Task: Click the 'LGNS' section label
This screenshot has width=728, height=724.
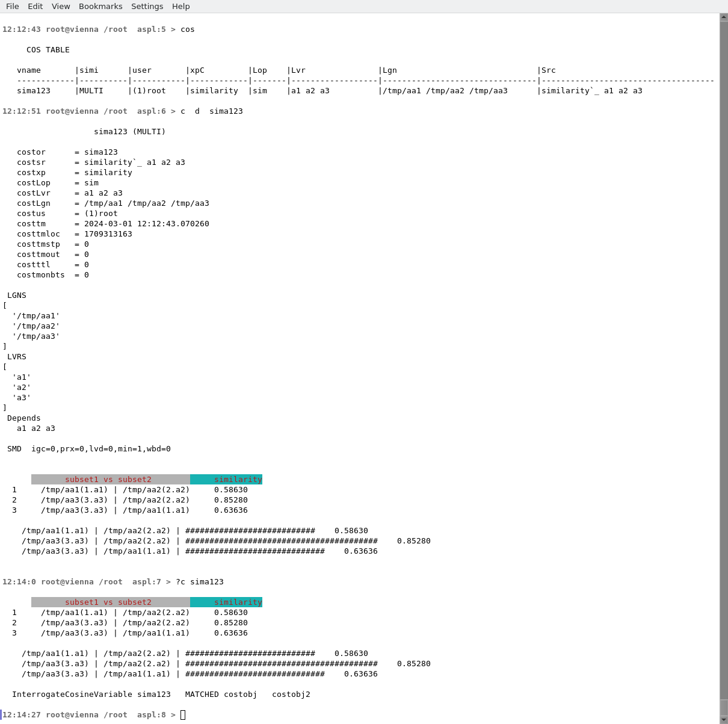Action: (x=17, y=295)
